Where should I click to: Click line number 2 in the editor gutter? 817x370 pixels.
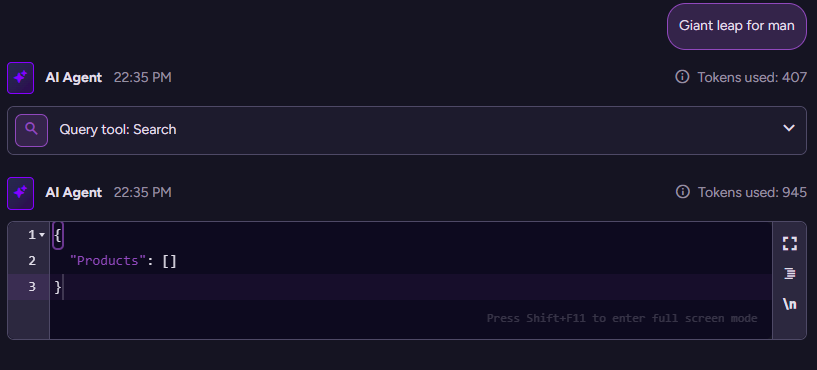point(32,261)
